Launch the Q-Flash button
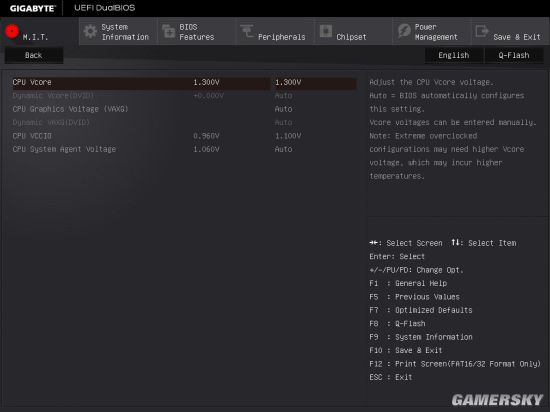Viewport: 550px width, 412px height. point(514,55)
